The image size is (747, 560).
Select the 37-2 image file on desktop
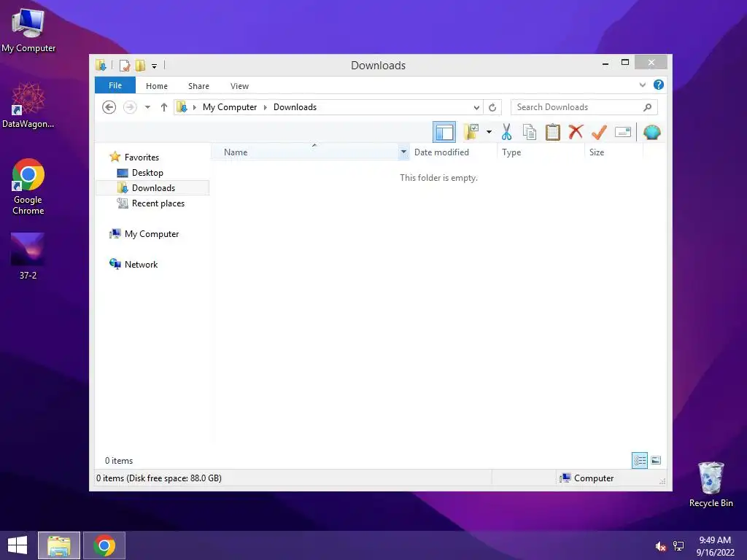pos(28,256)
